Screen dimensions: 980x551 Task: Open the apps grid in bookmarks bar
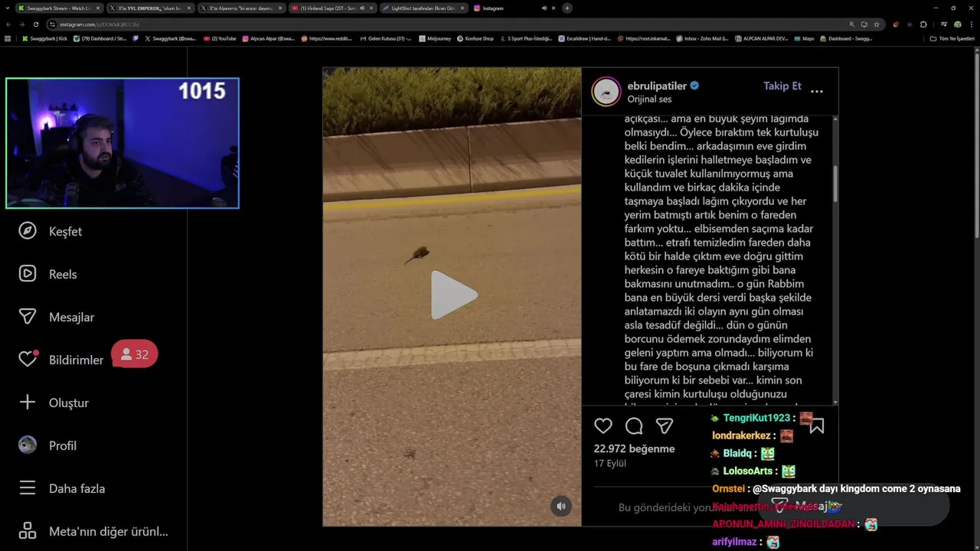(8, 38)
